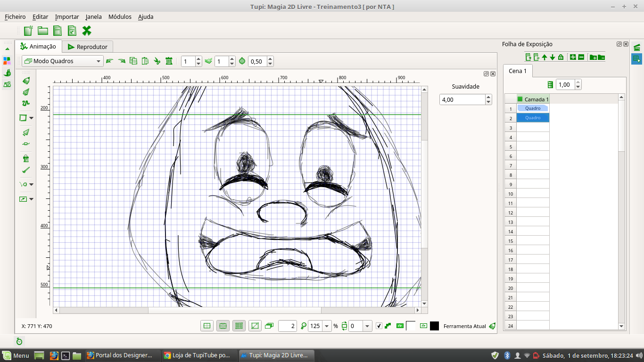Choose the Nodes editing tool
This screenshot has width=644, height=362.
(26, 144)
